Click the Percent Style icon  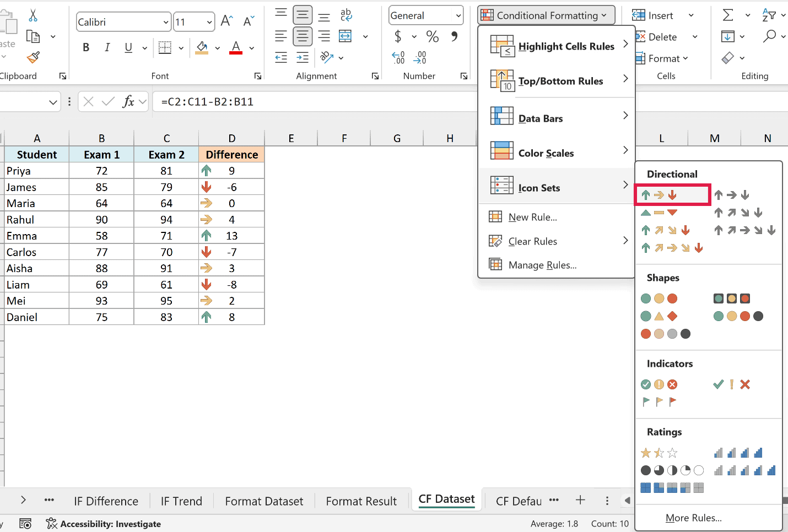tap(433, 37)
